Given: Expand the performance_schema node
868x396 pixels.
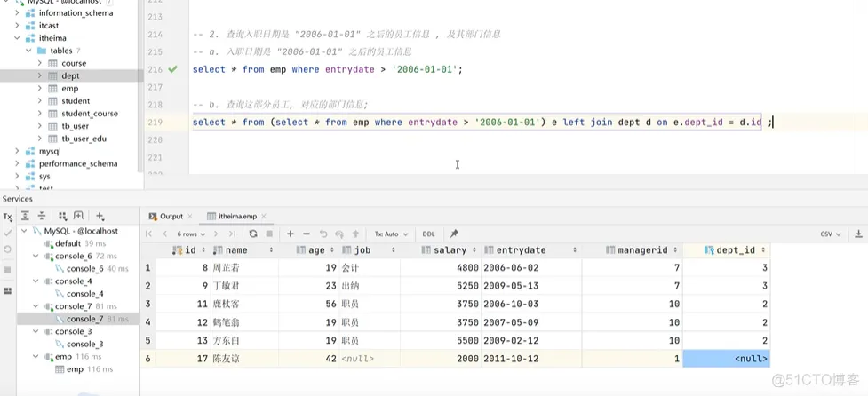Looking at the screenshot, I should click(17, 163).
